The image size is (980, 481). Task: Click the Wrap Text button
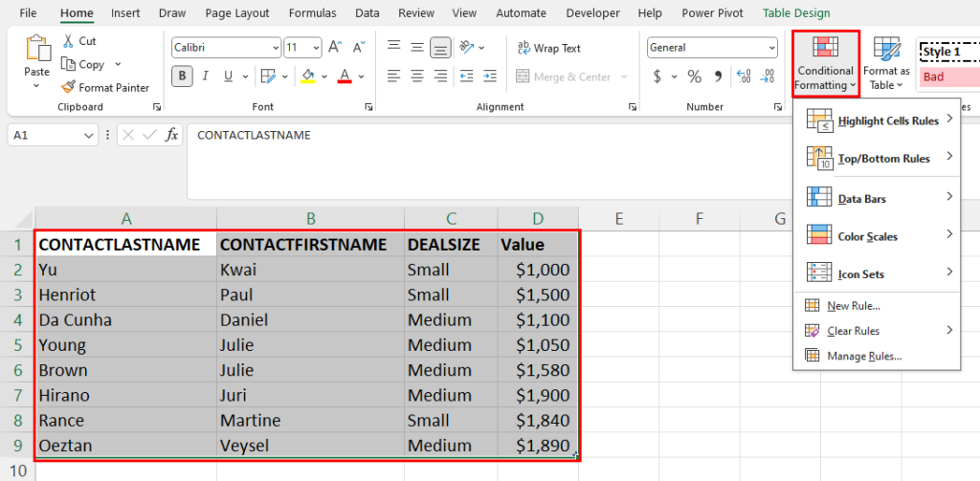pos(548,48)
